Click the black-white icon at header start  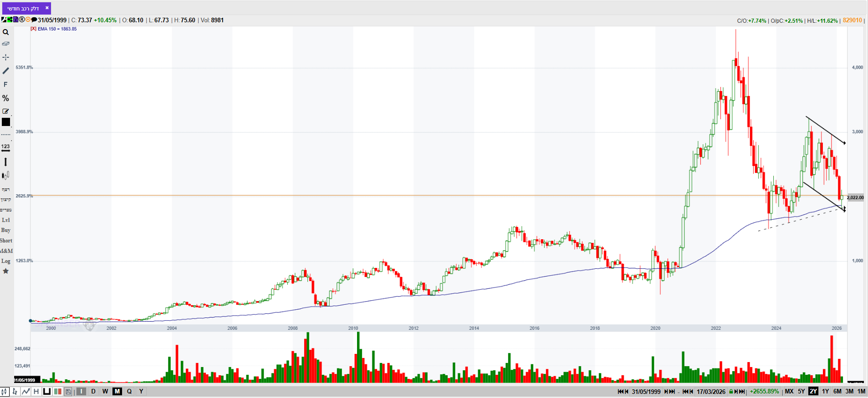4,20
